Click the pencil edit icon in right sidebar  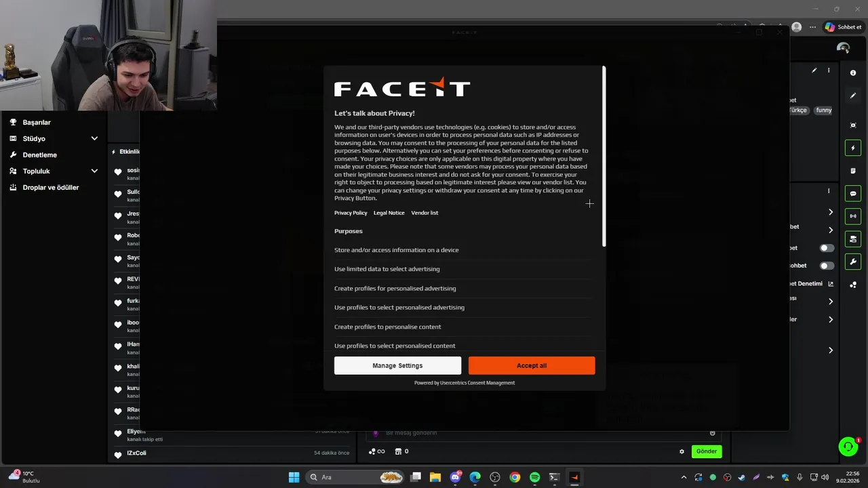click(x=853, y=96)
